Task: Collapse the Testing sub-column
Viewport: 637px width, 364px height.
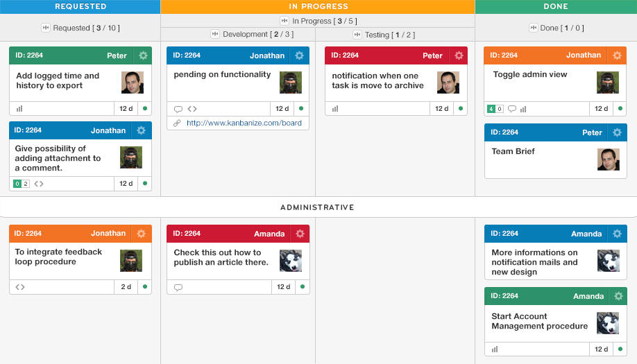Action: (x=357, y=35)
